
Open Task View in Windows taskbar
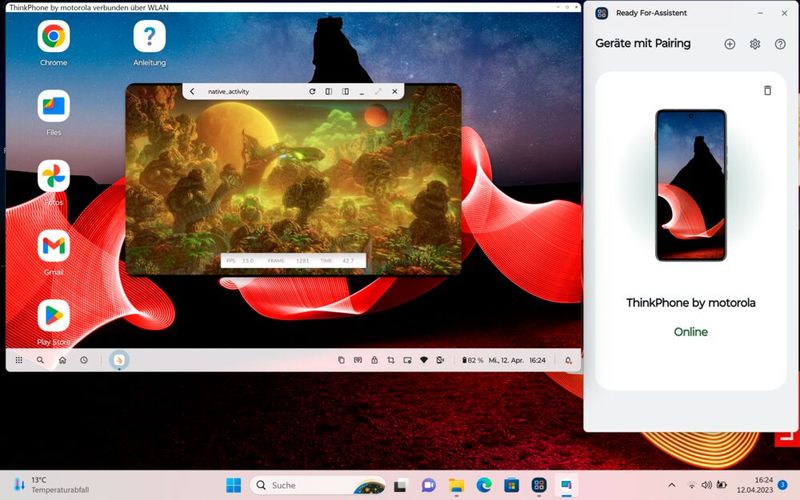(x=401, y=485)
